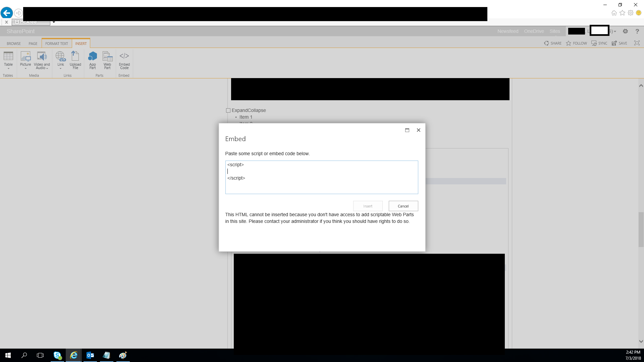
Task: Open browser favorites star
Action: click(622, 13)
